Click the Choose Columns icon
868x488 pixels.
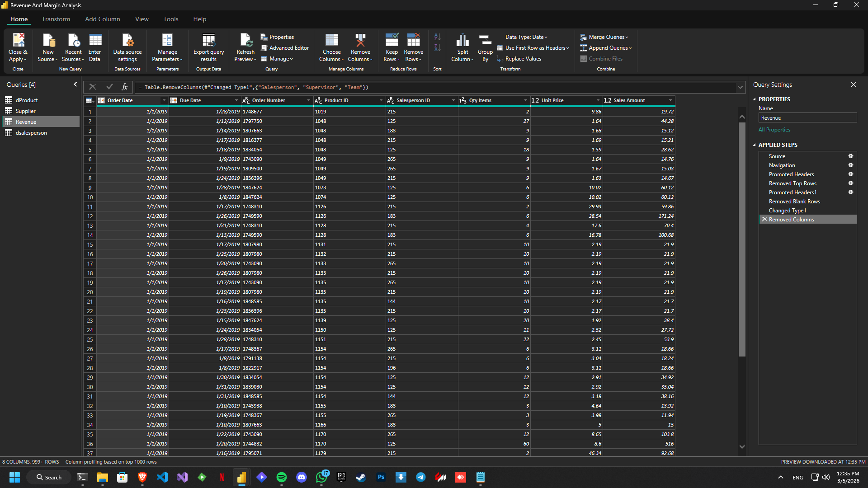pos(331,41)
